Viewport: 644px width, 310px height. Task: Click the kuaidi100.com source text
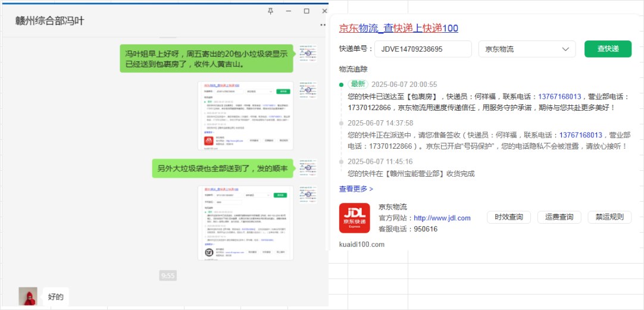coord(362,245)
